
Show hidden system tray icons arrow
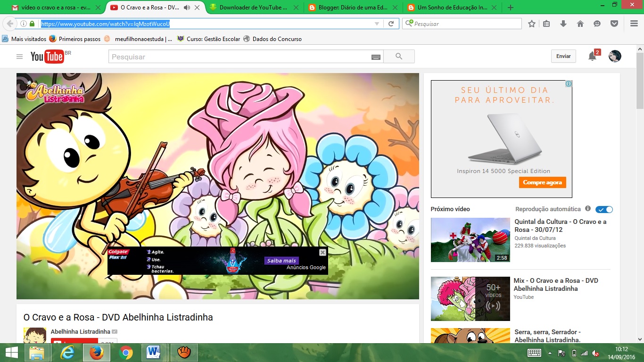click(549, 353)
